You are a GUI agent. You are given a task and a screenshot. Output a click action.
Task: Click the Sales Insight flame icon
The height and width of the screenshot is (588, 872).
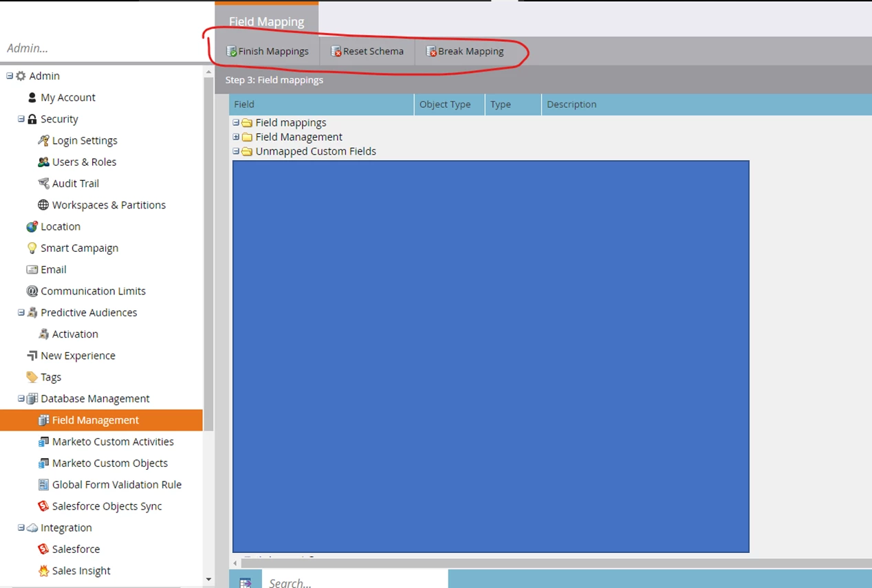point(43,571)
